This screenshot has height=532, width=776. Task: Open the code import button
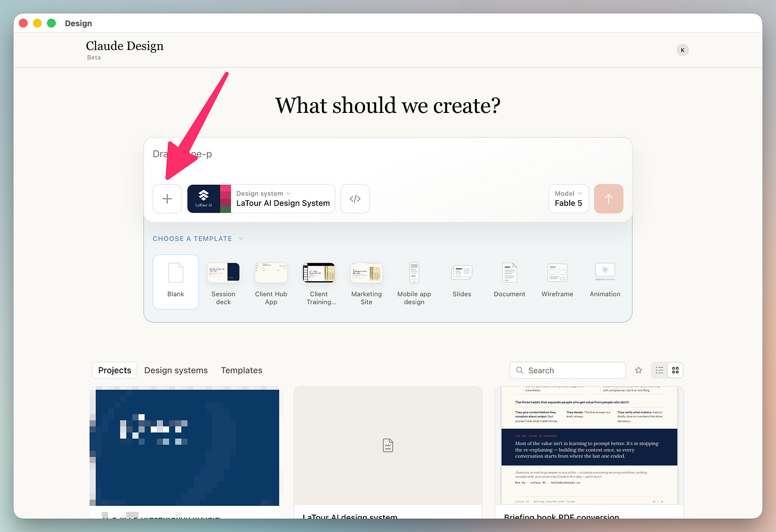pyautogui.click(x=355, y=199)
